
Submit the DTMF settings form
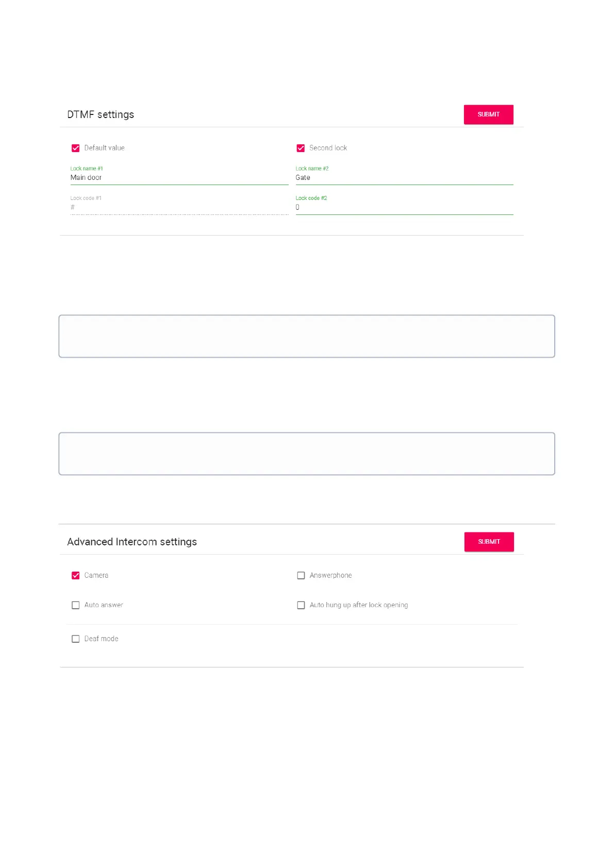coord(488,114)
